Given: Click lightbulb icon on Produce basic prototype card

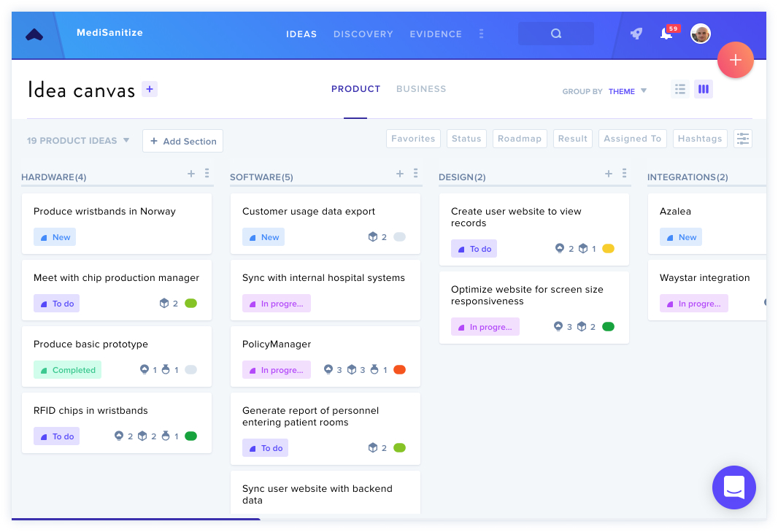Looking at the screenshot, I should pos(145,370).
